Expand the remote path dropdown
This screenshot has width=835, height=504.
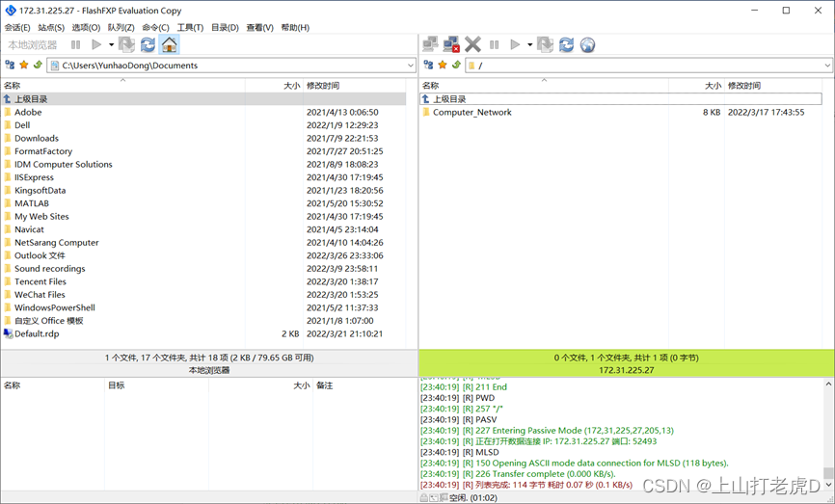[x=827, y=66]
